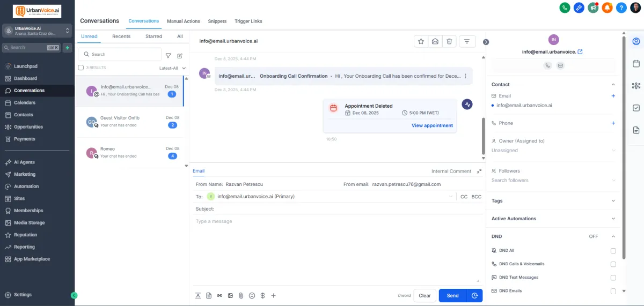Expand the Active Automations section
The width and height of the screenshot is (644, 306).
pyautogui.click(x=613, y=219)
